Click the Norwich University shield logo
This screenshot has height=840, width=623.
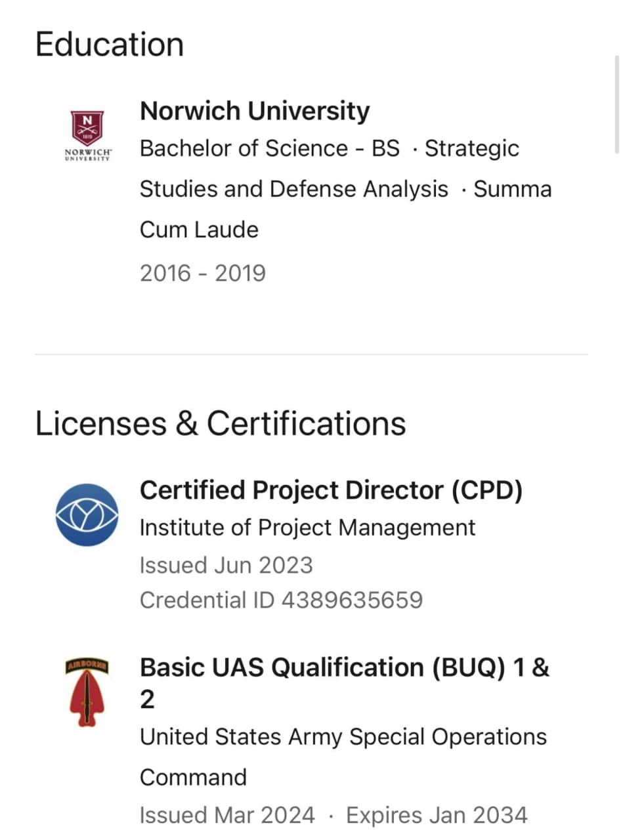(x=87, y=127)
